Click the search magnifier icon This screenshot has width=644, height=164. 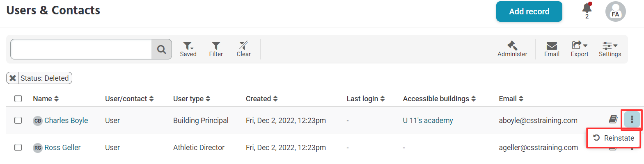(161, 50)
